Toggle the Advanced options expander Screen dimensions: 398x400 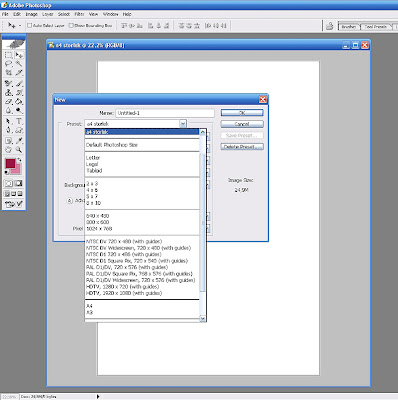(69, 201)
